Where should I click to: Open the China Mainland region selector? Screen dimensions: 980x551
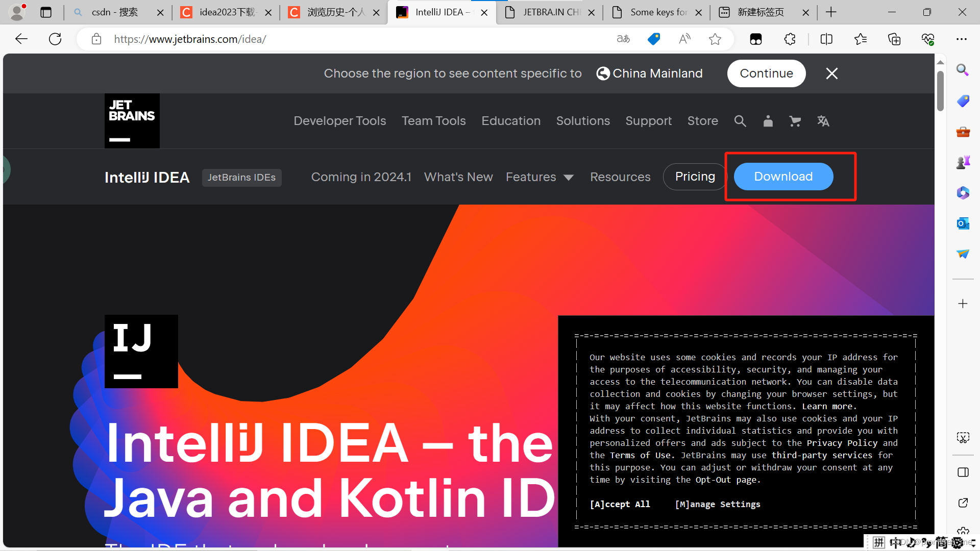pyautogui.click(x=649, y=73)
